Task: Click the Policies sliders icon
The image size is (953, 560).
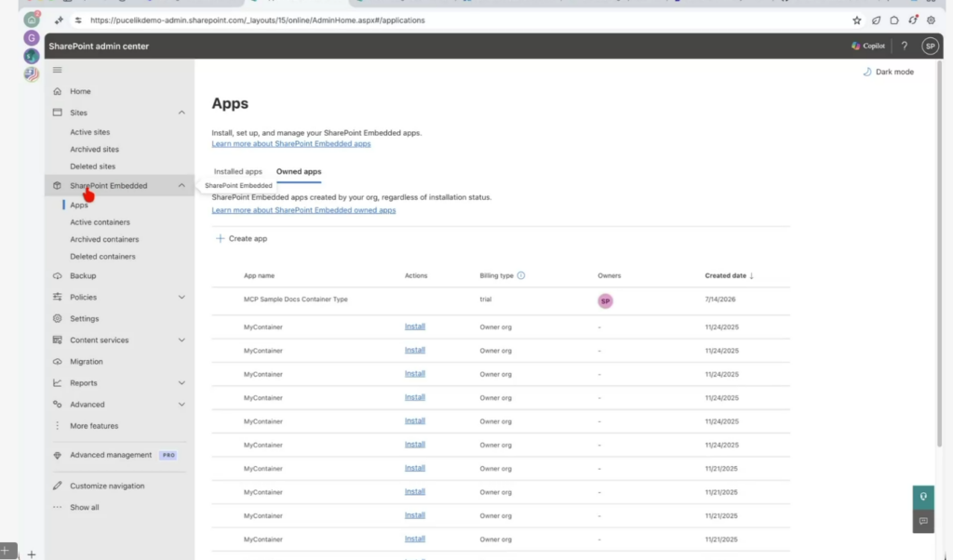Action: coord(57,297)
